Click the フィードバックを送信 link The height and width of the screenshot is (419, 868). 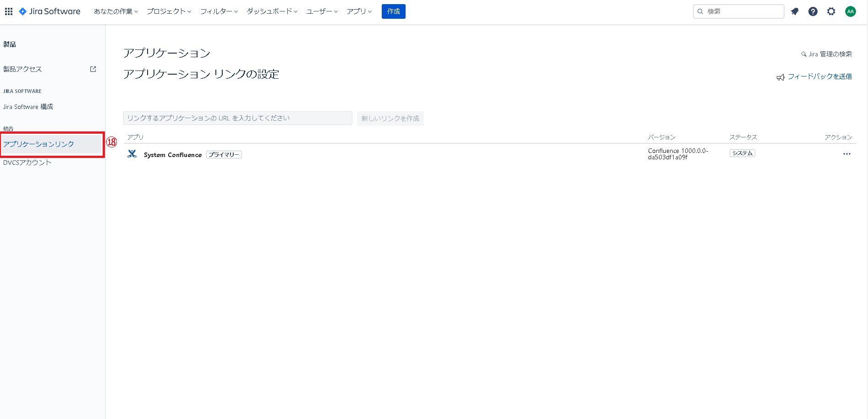819,76
